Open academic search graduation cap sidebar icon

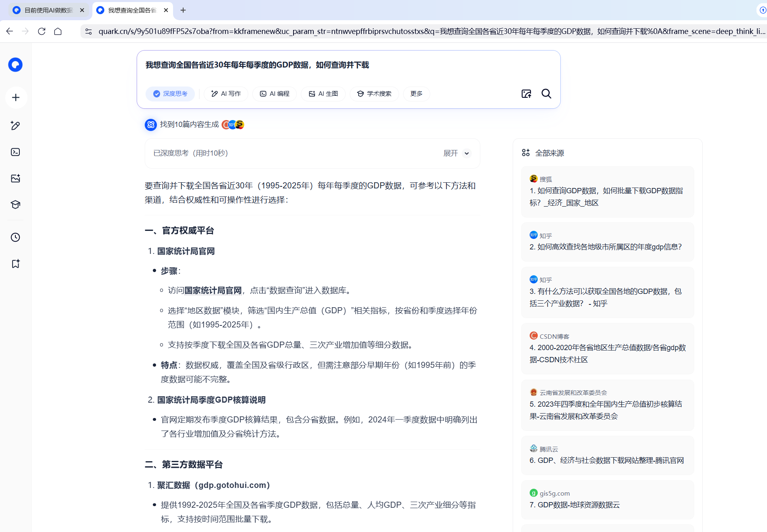(x=15, y=205)
